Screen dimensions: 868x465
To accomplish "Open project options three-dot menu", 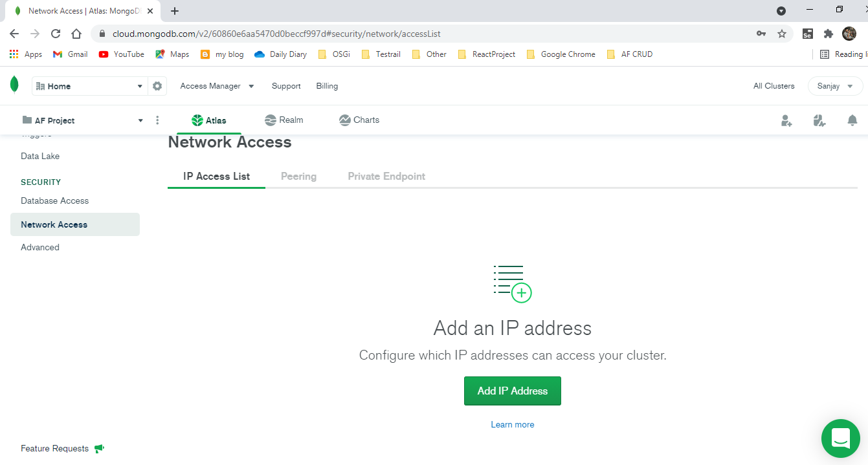I will tap(157, 120).
